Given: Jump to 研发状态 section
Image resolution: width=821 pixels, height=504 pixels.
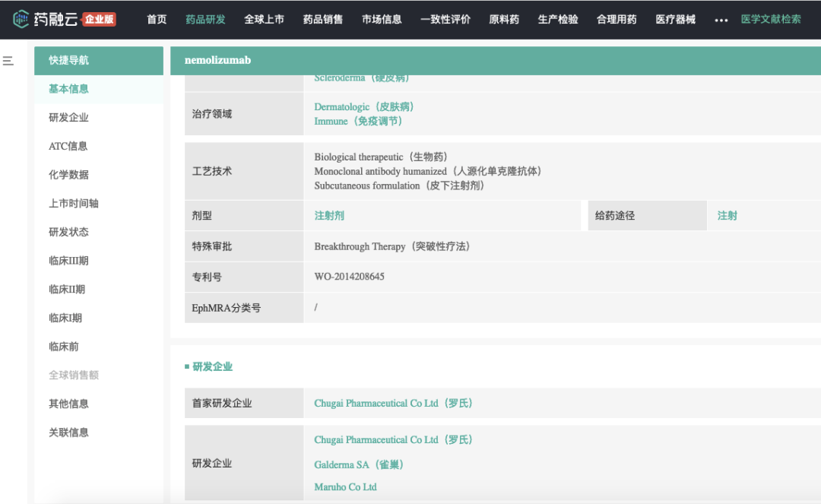Looking at the screenshot, I should point(68,232).
